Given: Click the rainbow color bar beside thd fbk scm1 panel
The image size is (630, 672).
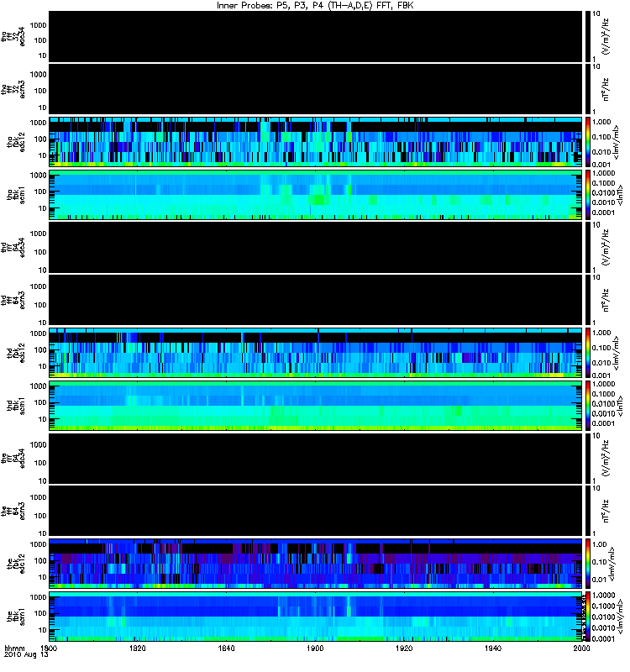Looking at the screenshot, I should click(589, 406).
